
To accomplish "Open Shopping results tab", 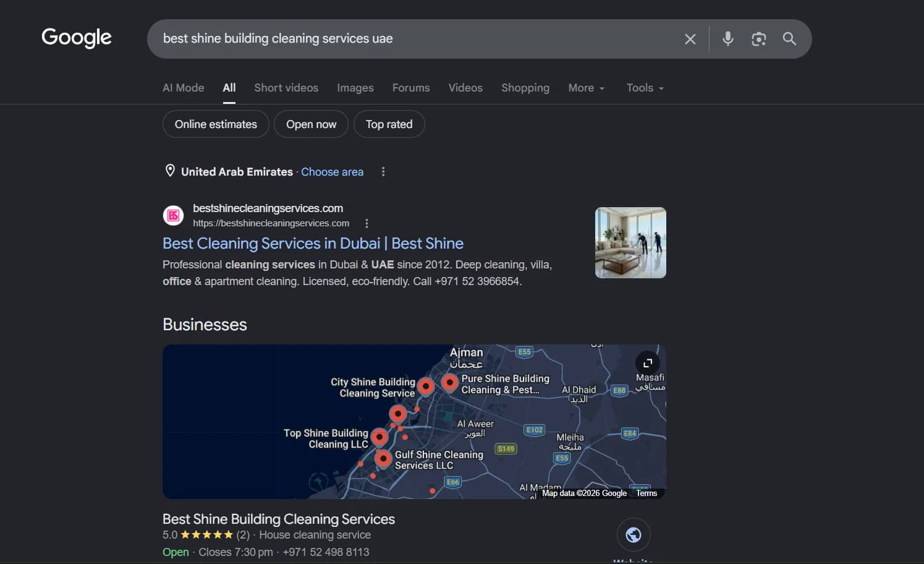I will pos(525,88).
